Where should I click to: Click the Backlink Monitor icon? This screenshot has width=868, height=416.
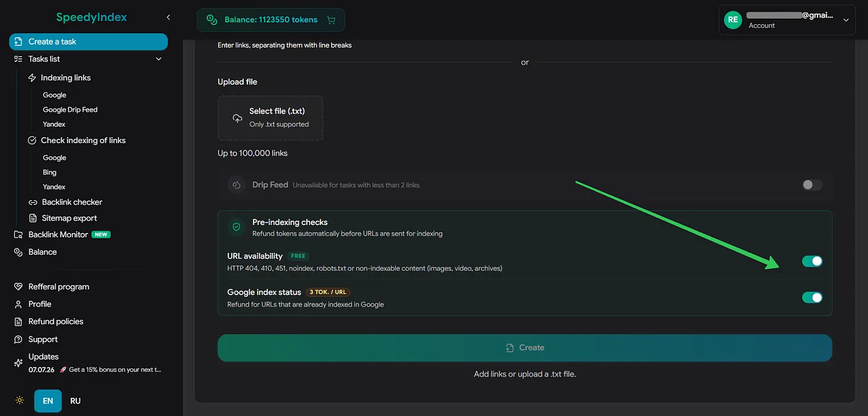(x=18, y=235)
